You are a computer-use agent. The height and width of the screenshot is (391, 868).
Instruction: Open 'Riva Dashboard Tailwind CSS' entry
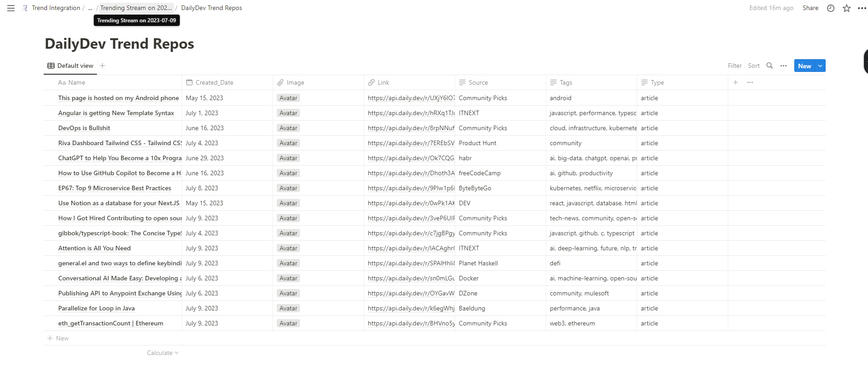coord(120,143)
